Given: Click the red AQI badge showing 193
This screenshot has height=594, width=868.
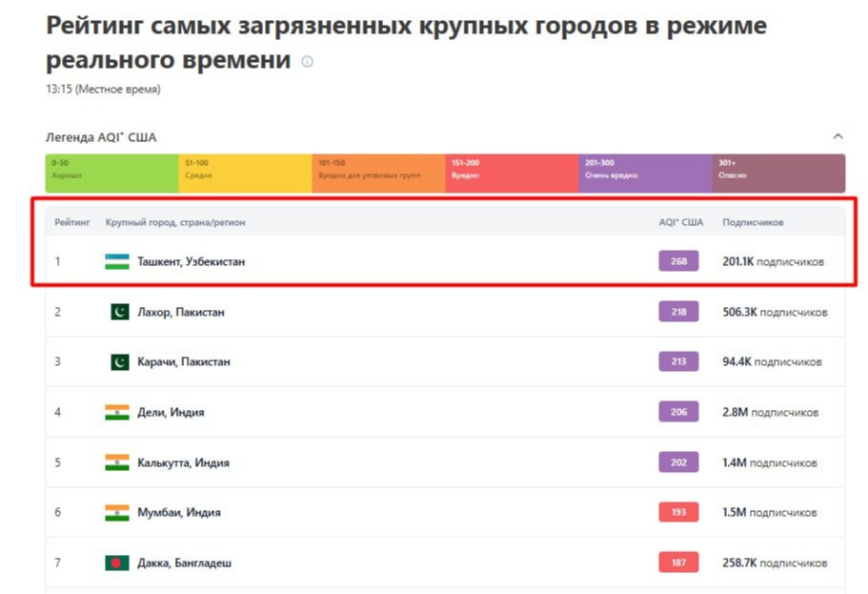Looking at the screenshot, I should tap(678, 512).
